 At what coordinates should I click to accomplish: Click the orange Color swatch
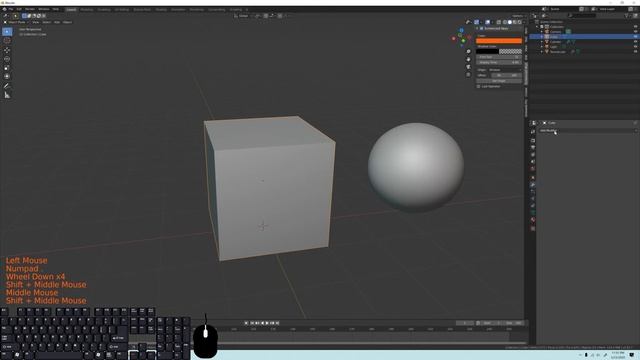click(499, 40)
